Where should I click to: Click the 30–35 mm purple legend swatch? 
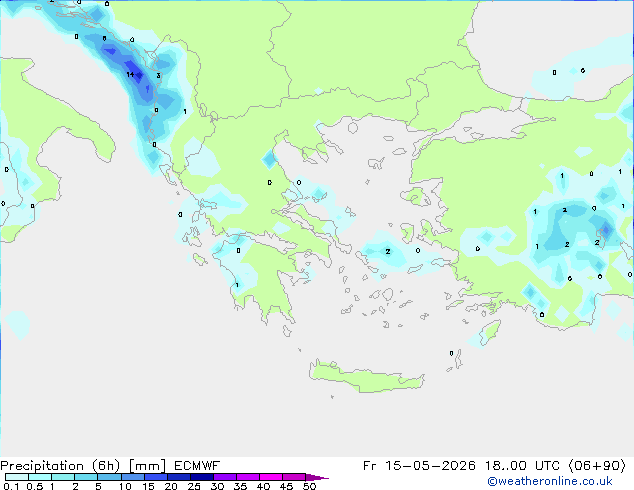click(224, 477)
